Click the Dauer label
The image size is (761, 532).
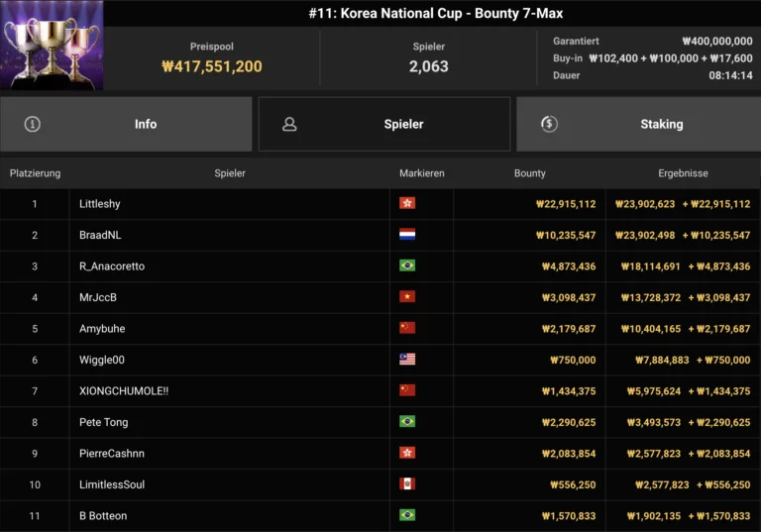(567, 75)
